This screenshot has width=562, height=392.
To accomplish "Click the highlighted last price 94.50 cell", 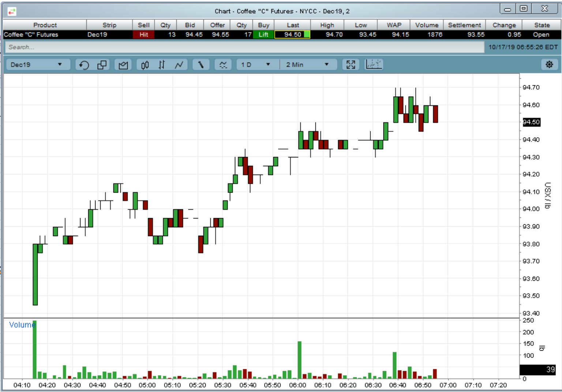I will coord(293,34).
